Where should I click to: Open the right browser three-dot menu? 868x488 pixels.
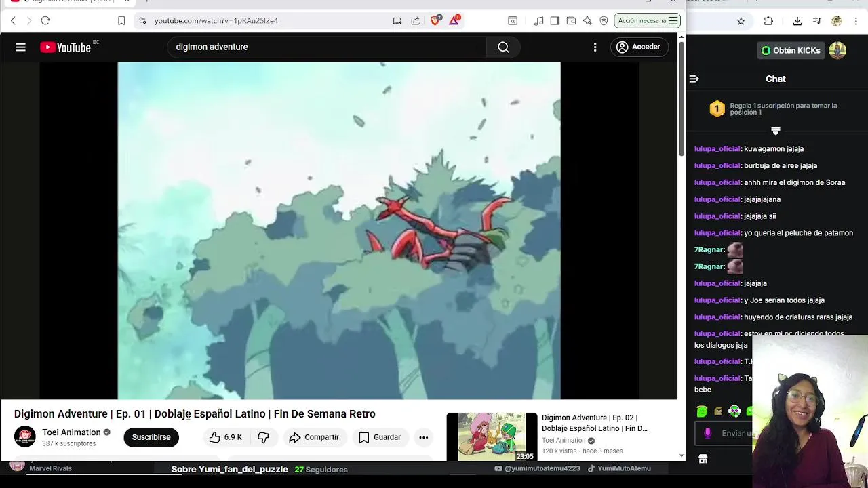tap(856, 21)
